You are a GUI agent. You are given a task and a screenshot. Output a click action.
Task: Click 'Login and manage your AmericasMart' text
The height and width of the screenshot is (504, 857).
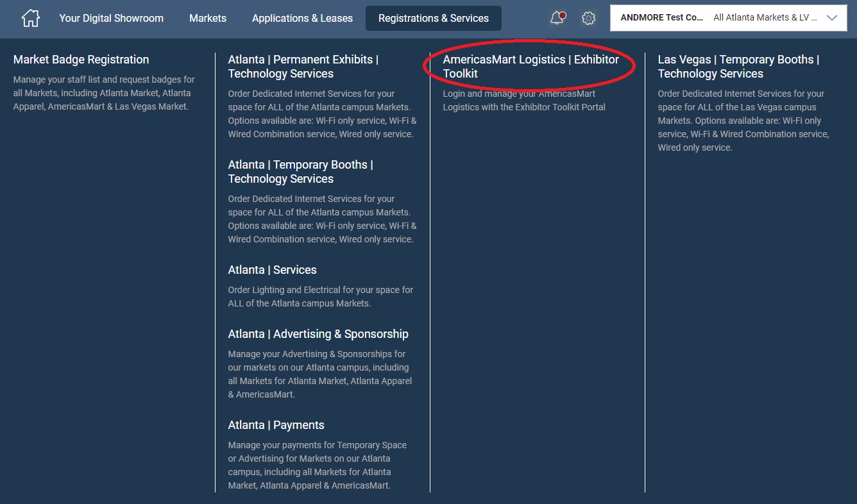tap(524, 101)
